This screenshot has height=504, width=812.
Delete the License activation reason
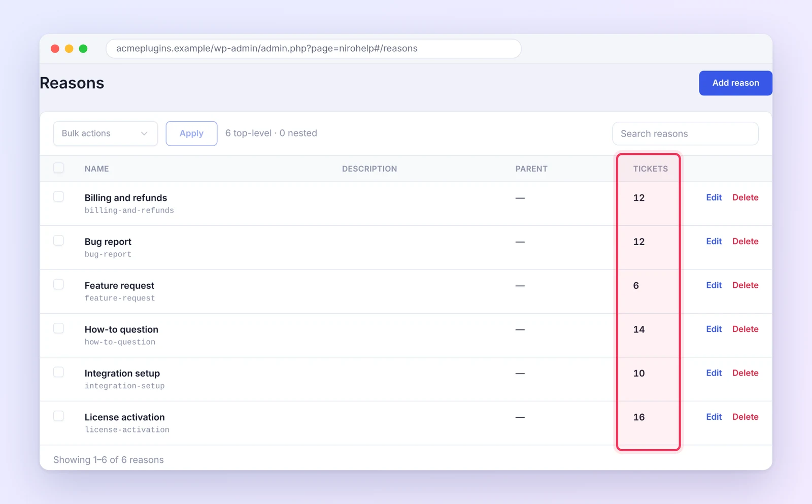point(745,417)
